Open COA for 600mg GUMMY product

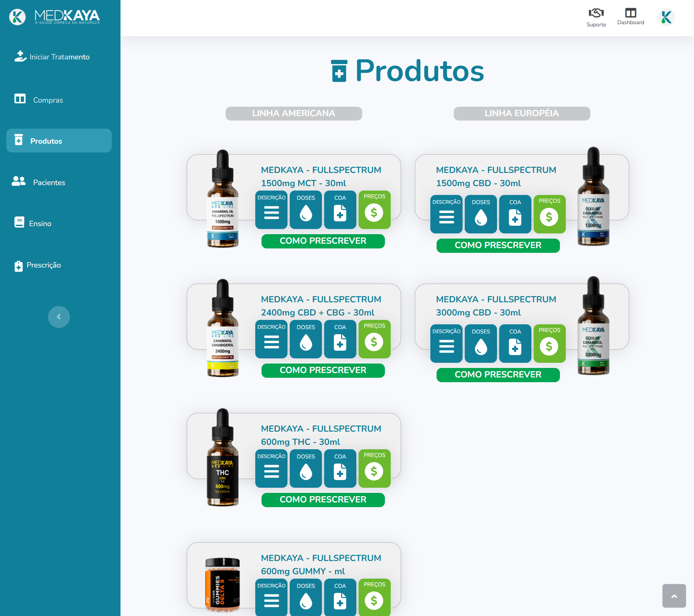340,597
